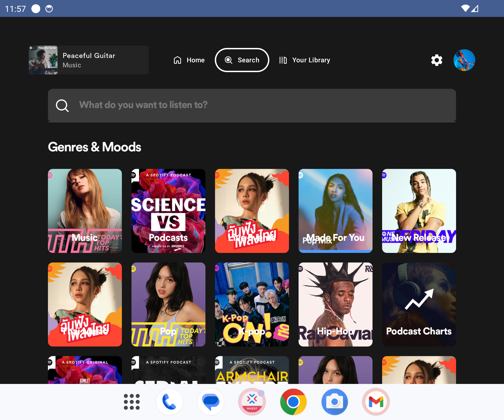Viewport: 504px width, 420px height.
Task: Select the K-pop genre tile
Action: coord(252,304)
